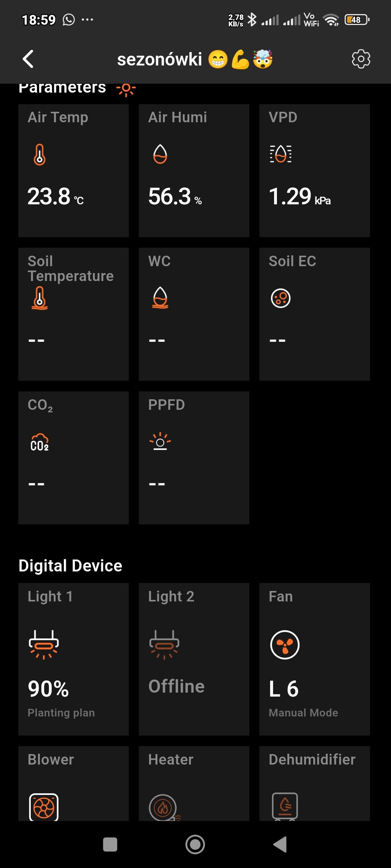Screen dimensions: 391x868
Task: Tap the Air Humi droplet icon
Action: pyautogui.click(x=160, y=154)
